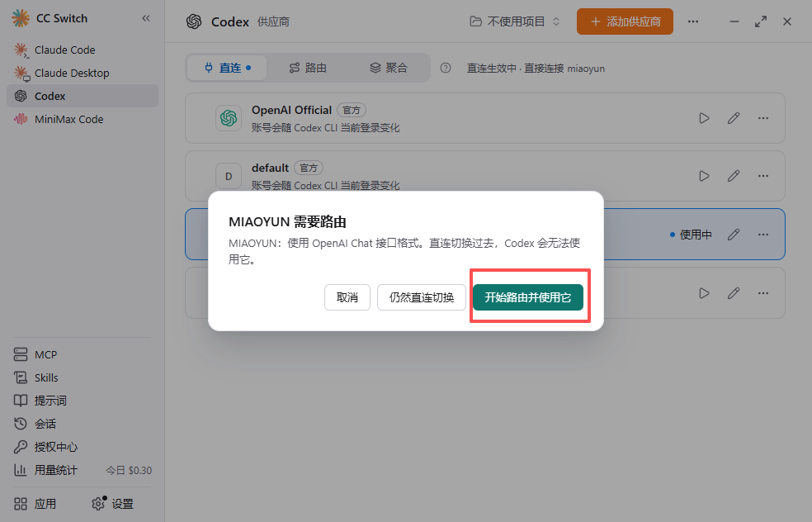Click the 添加供应商 button
This screenshot has height=522, width=812.
625,21
